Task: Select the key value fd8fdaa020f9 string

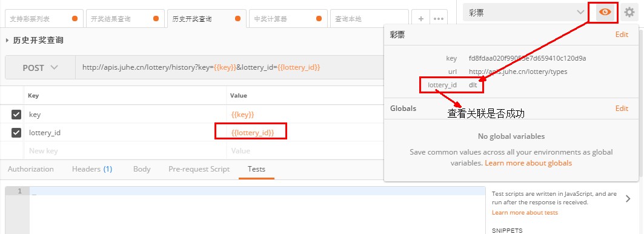Action: pos(527,58)
